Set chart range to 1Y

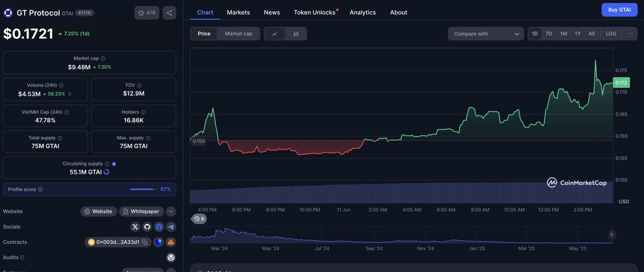[x=577, y=34]
